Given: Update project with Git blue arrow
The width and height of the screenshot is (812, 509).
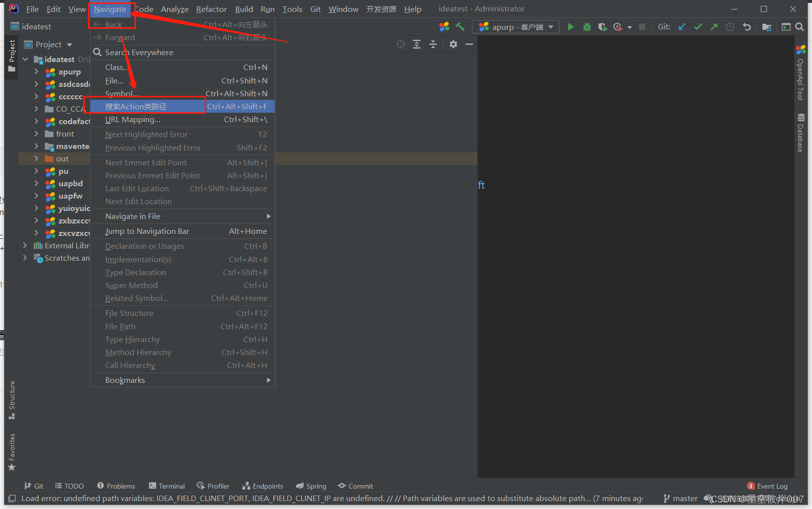Looking at the screenshot, I should (x=682, y=27).
